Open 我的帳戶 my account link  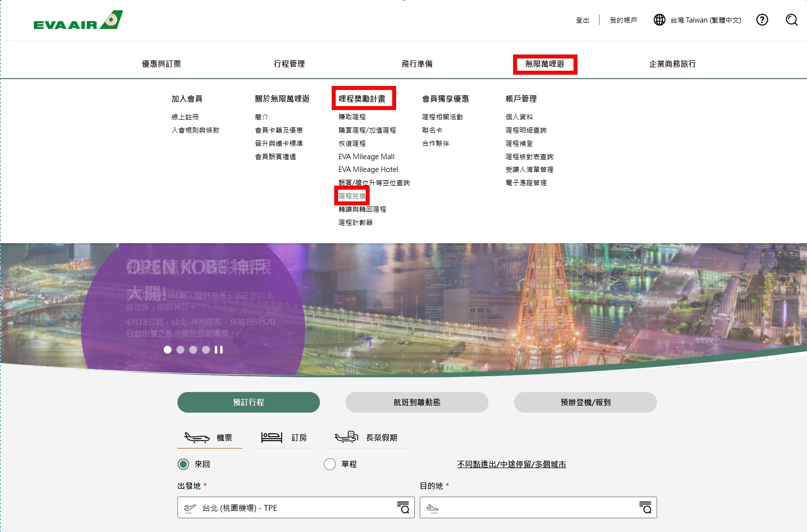coord(623,20)
